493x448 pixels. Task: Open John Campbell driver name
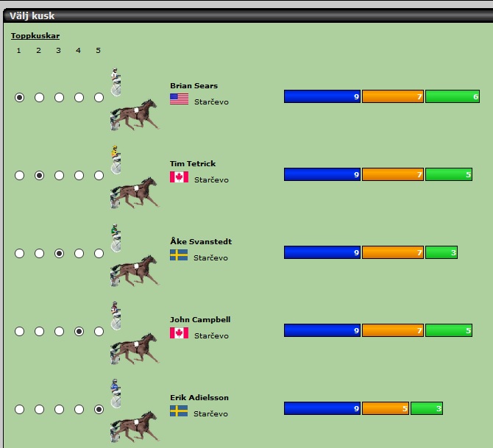pyautogui.click(x=200, y=320)
